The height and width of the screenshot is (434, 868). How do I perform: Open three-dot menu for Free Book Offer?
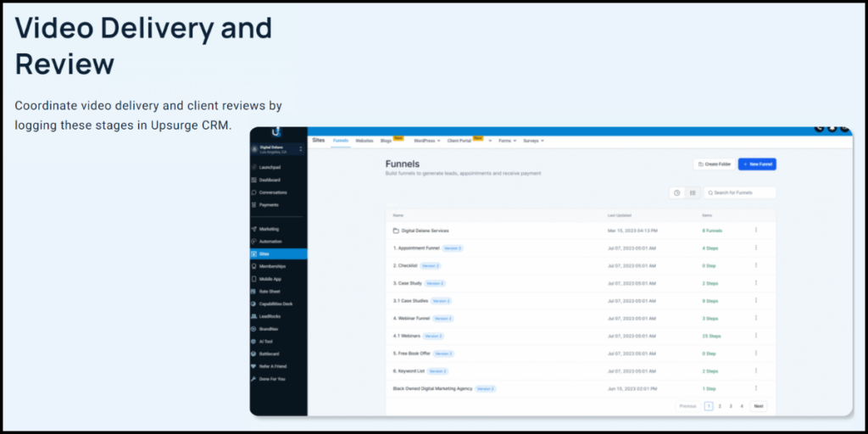click(755, 353)
